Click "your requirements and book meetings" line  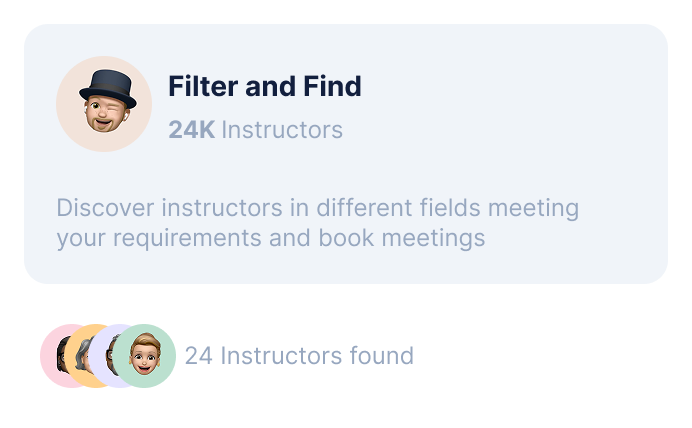tap(270, 238)
